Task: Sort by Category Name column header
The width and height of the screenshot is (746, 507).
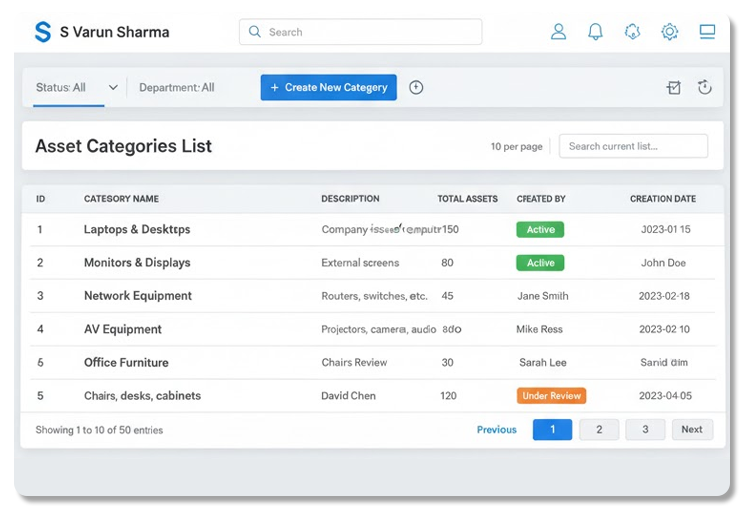Action: 121,199
